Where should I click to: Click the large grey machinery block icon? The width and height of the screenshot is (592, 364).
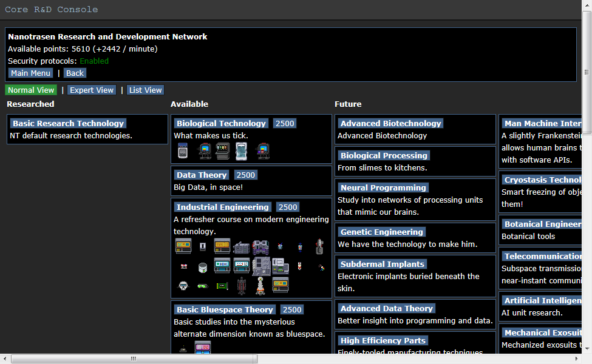pyautogui.click(x=261, y=266)
